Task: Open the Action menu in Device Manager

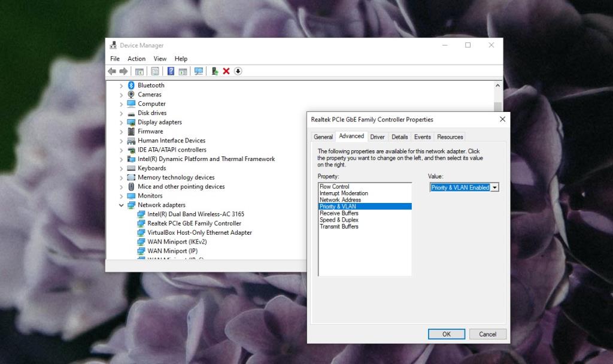Action: (136, 58)
